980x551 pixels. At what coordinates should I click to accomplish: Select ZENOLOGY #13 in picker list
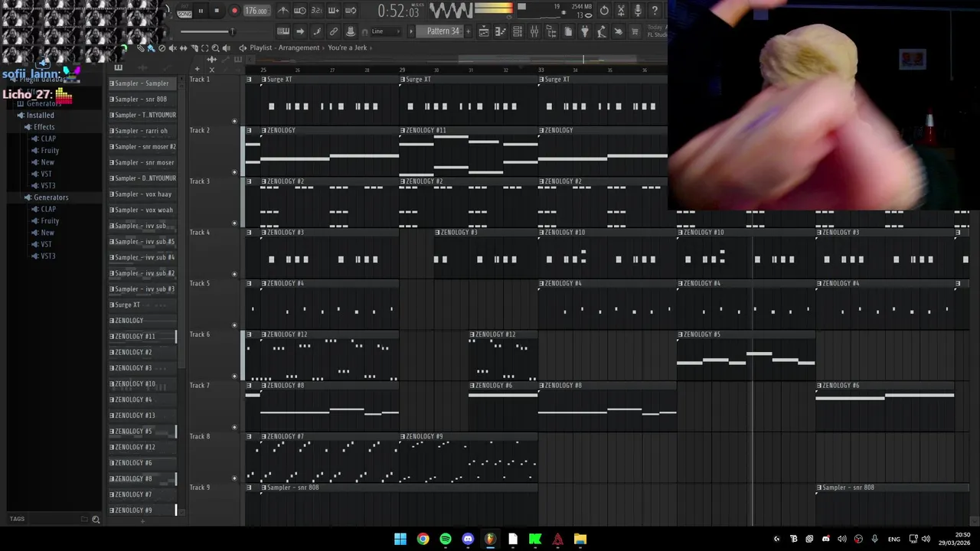(142, 416)
